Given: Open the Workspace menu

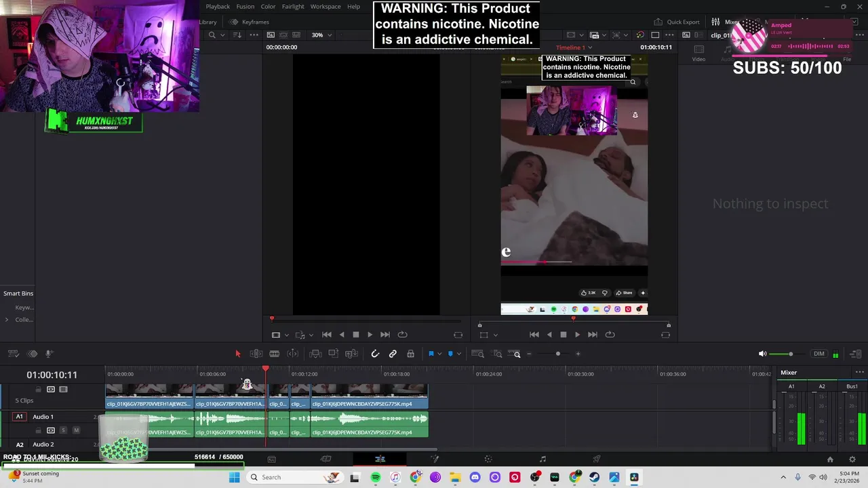Looking at the screenshot, I should pos(325,7).
